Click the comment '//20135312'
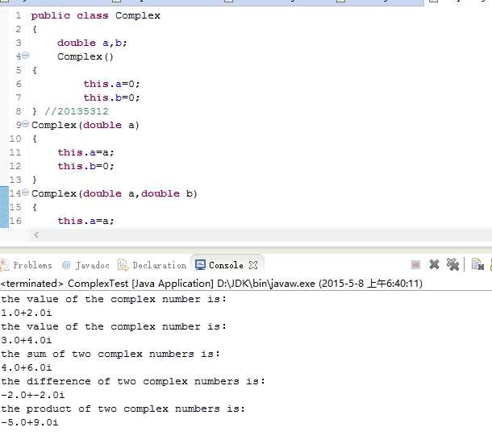 (77, 111)
